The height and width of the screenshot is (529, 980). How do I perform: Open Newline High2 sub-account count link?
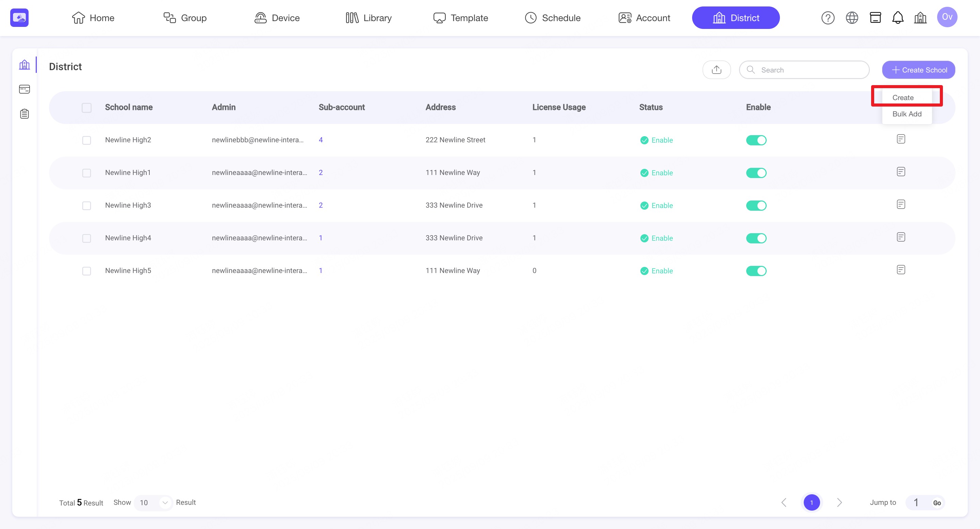[x=320, y=140]
